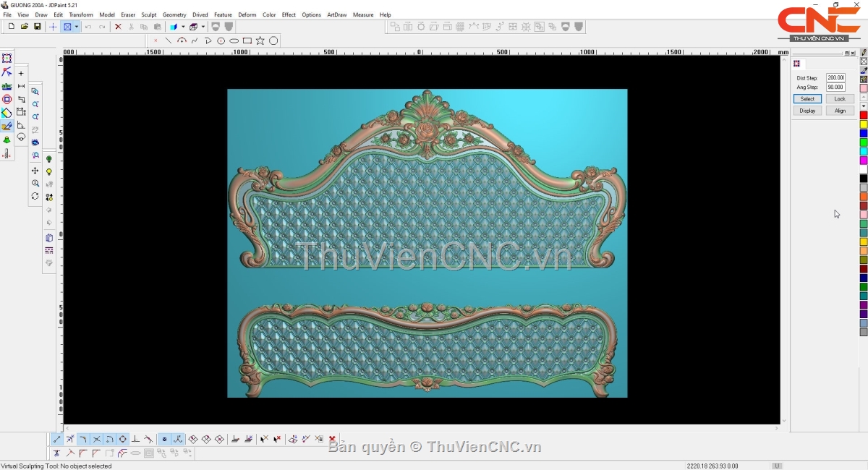The width and height of the screenshot is (868, 470).
Task: Toggle the perpendicular snap button
Action: [135, 439]
